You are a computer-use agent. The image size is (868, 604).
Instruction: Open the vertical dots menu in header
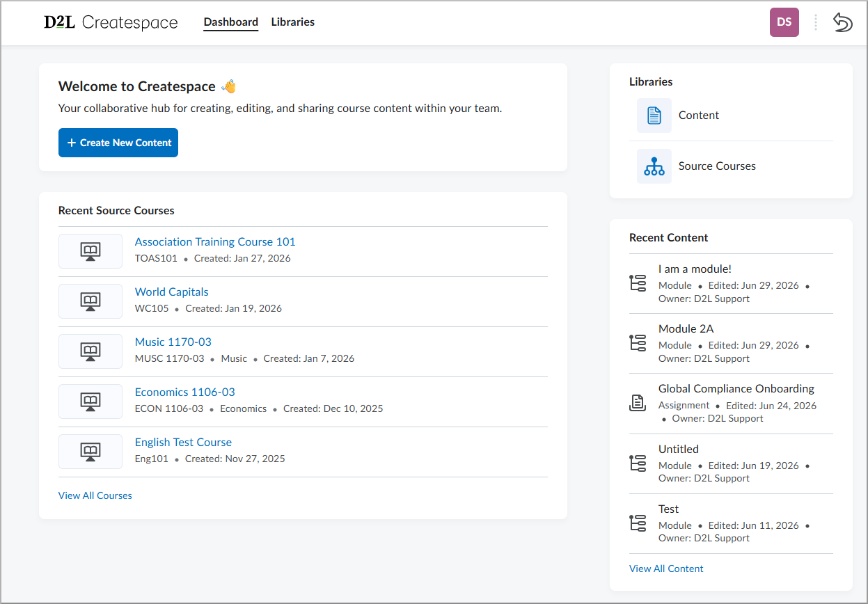coord(816,22)
